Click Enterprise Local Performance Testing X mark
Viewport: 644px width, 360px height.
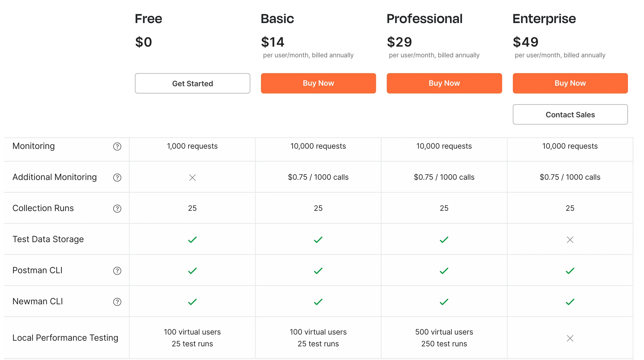point(570,338)
